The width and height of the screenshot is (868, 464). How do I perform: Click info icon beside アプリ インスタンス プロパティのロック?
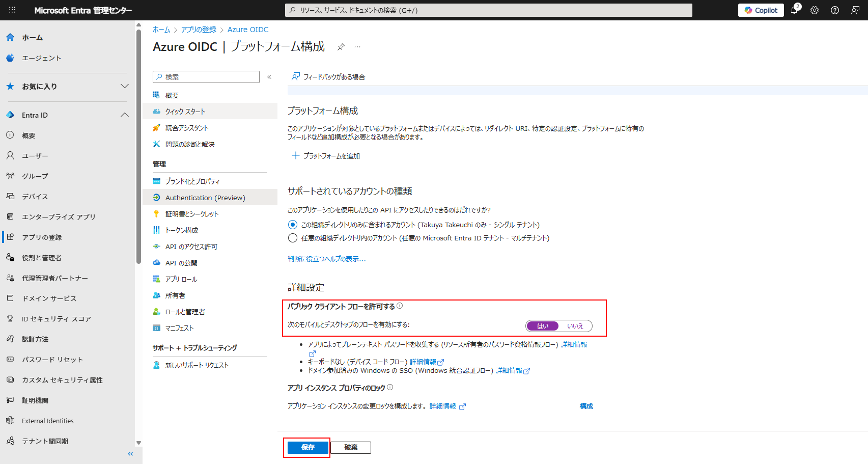pos(390,388)
